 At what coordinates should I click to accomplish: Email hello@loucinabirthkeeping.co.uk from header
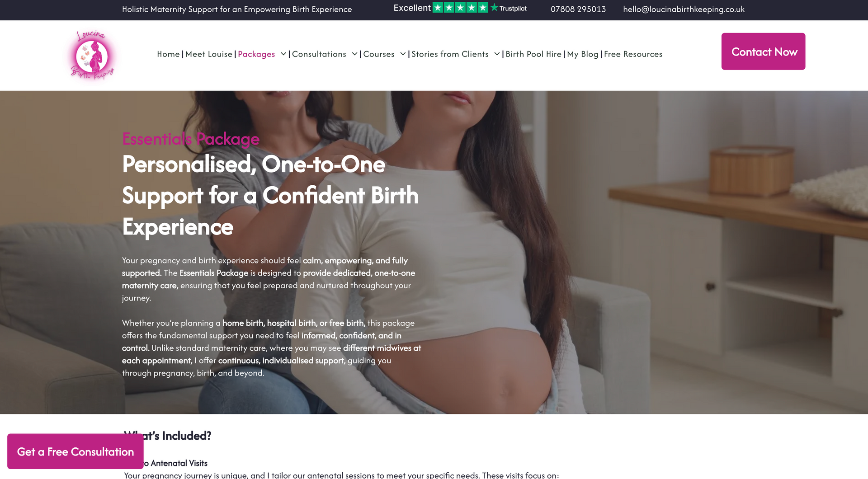pyautogui.click(x=684, y=9)
